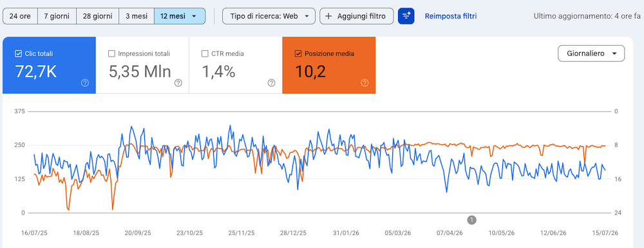This screenshot has height=248, width=644.
Task: Click the 12/06/26 axis date label
Action: click(x=553, y=233)
